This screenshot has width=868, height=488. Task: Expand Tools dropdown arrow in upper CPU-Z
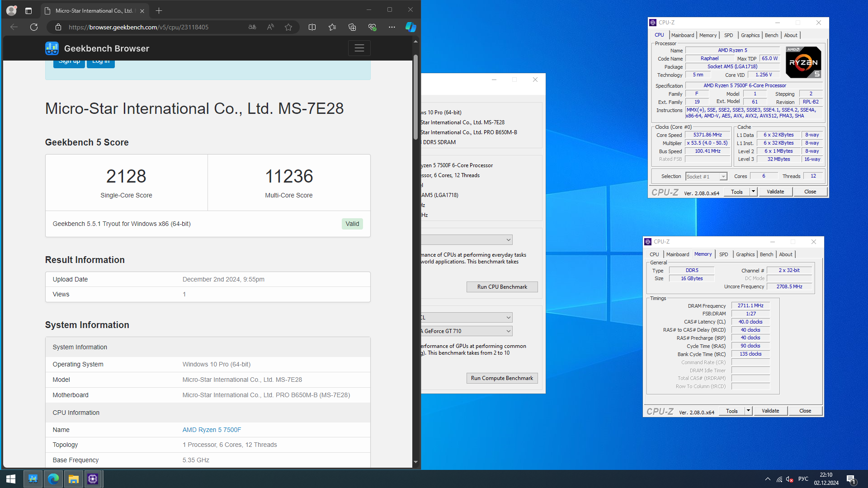click(753, 192)
